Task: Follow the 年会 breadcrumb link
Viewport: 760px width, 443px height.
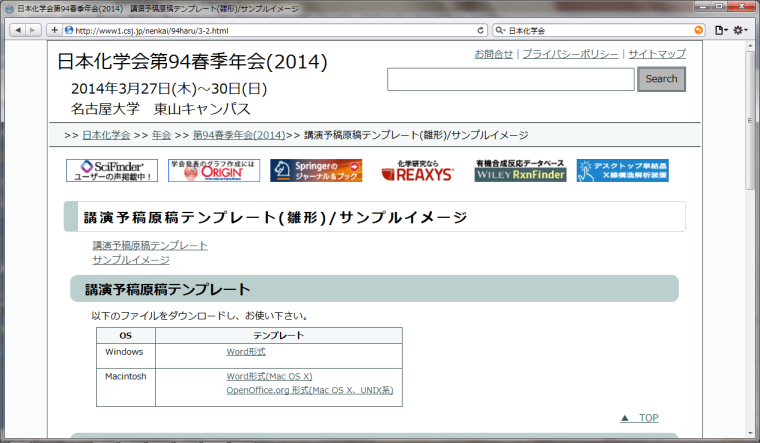Action: (x=161, y=135)
